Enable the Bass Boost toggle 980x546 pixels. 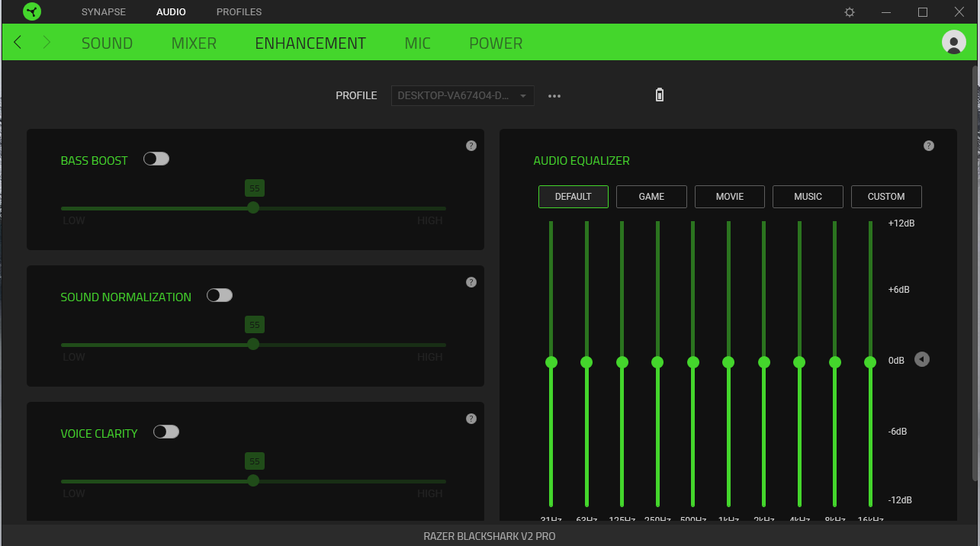point(156,159)
